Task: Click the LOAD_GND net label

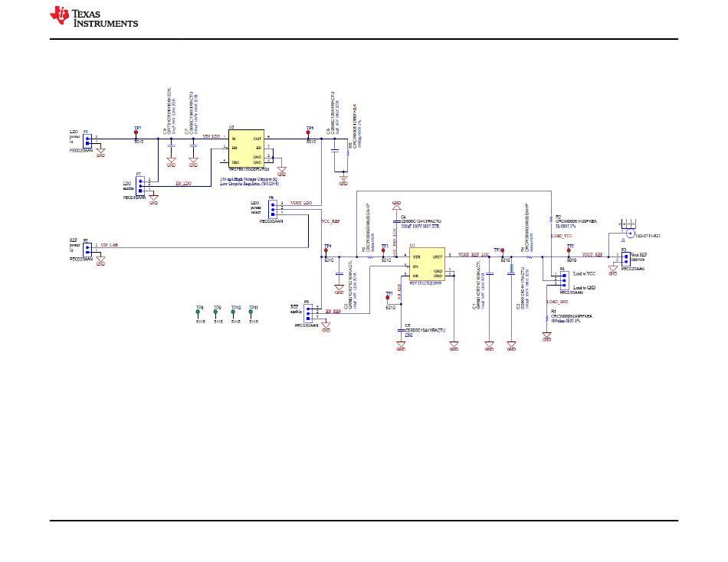Action: pos(558,302)
